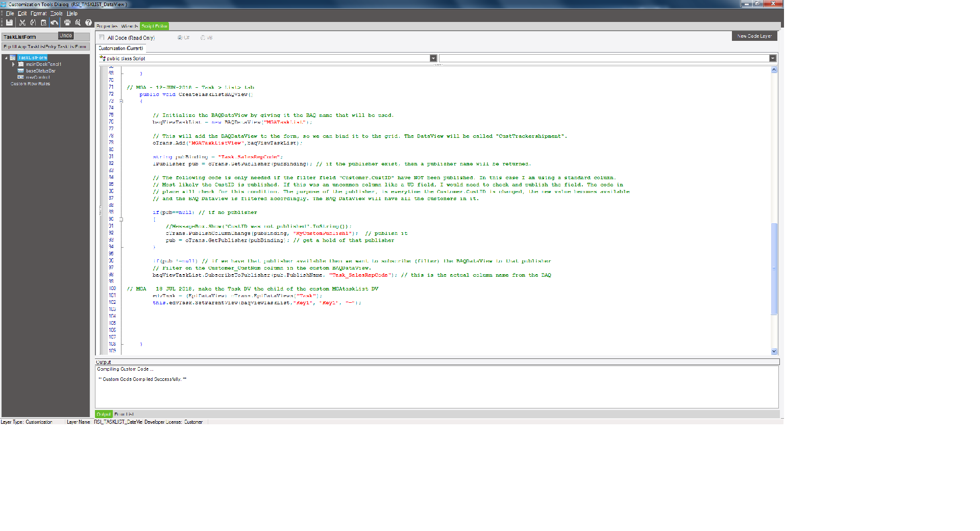
Task: Collapse the TaskListForm tree node
Action: coord(6,58)
